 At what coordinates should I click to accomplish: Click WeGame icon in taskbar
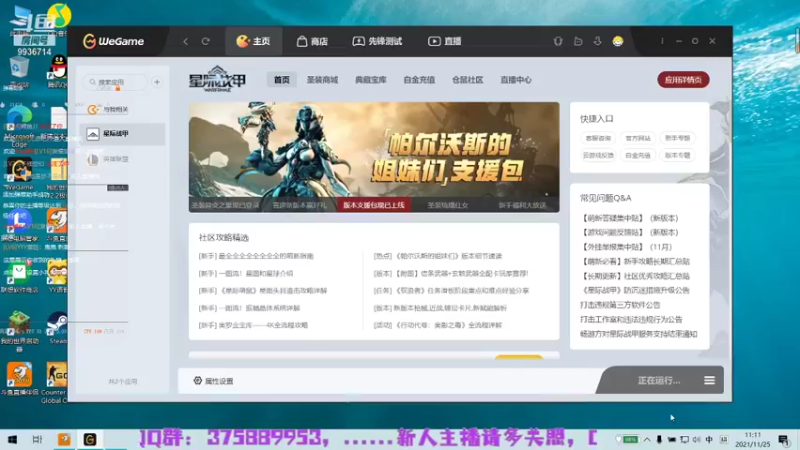point(90,439)
